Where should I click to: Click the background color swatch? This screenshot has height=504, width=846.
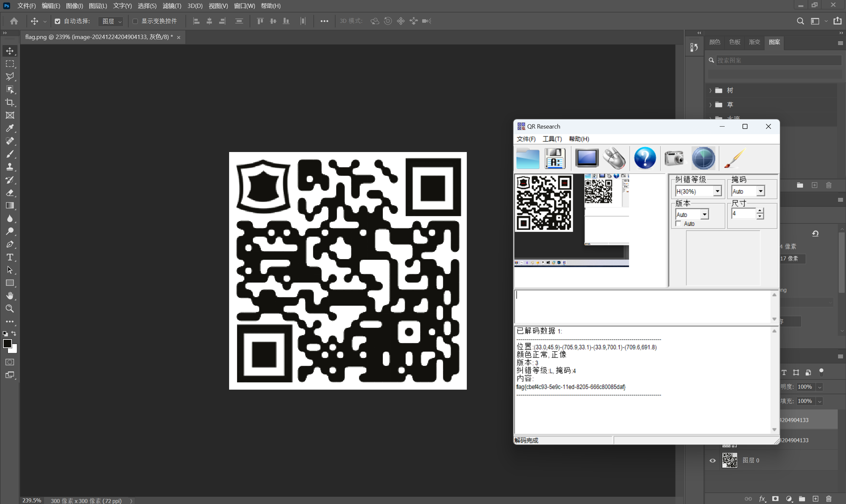(x=14, y=350)
